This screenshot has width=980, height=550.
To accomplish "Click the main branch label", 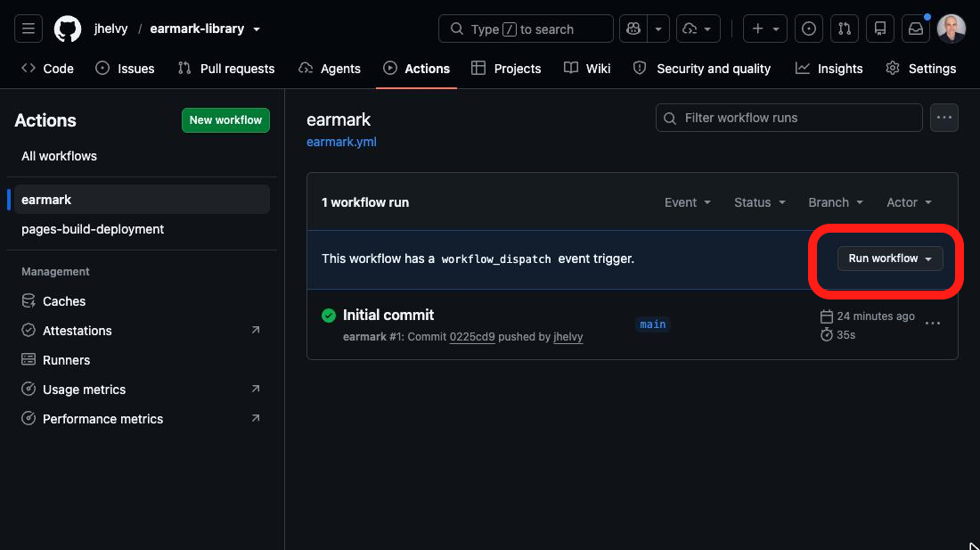I will pos(652,324).
